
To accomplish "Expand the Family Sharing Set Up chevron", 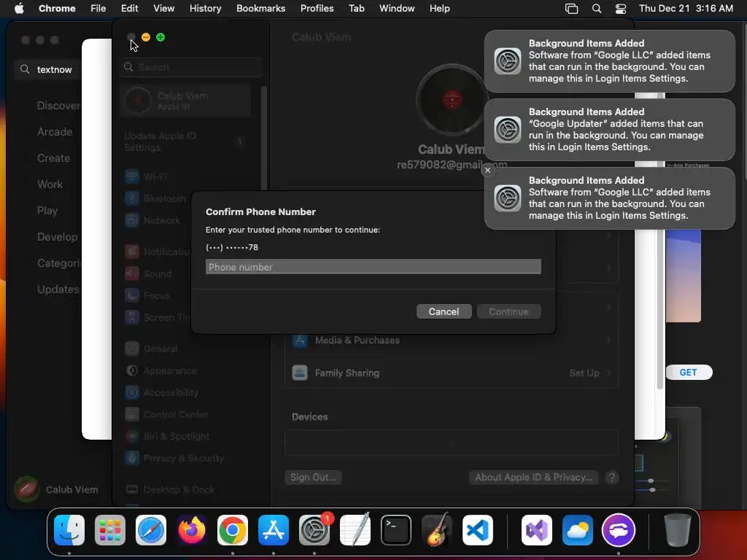I will point(608,373).
